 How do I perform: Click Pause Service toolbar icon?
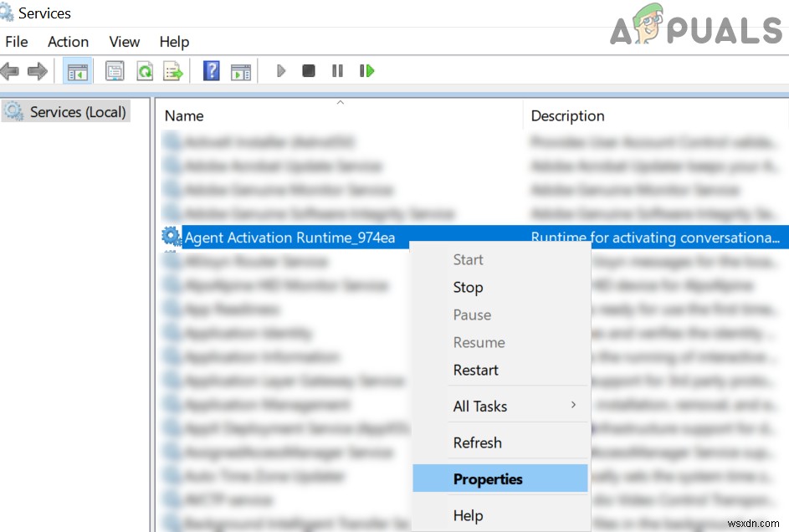(x=337, y=71)
